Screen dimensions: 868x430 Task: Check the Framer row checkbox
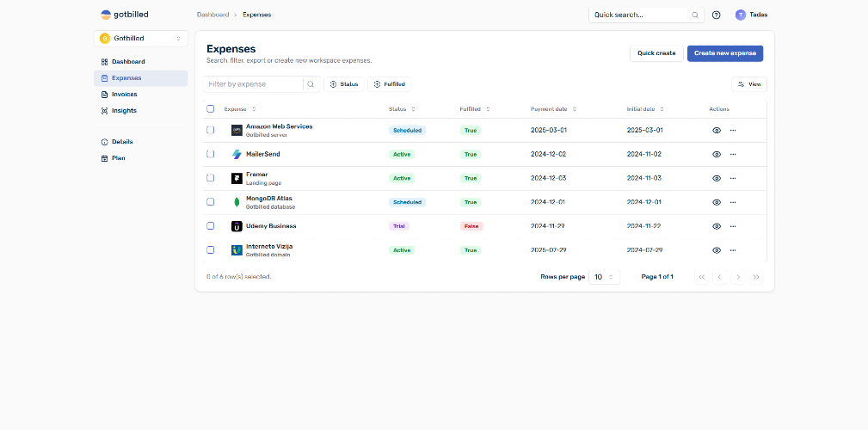click(x=211, y=178)
